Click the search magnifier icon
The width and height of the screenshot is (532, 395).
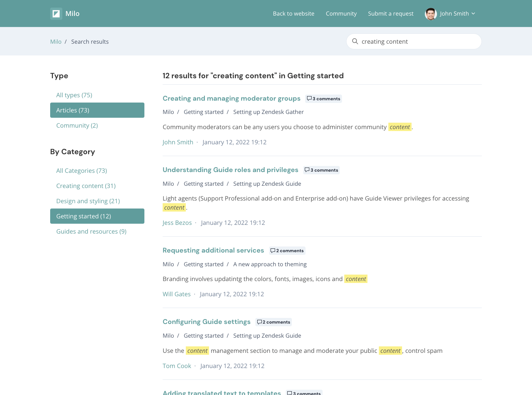[x=355, y=41]
